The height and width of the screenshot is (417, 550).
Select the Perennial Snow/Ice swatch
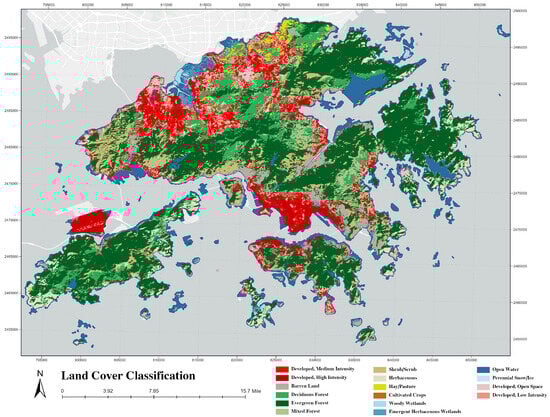click(483, 378)
